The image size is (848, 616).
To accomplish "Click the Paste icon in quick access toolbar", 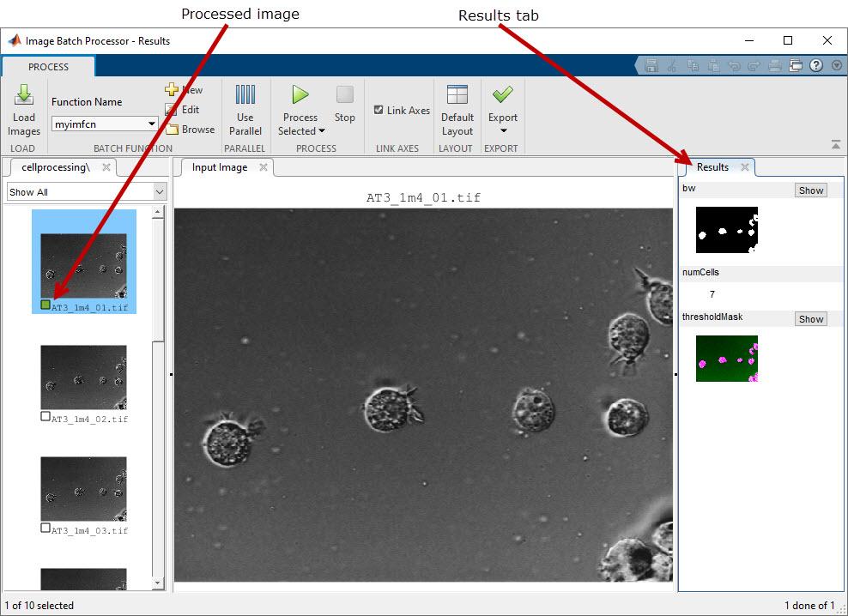I will 713,66.
